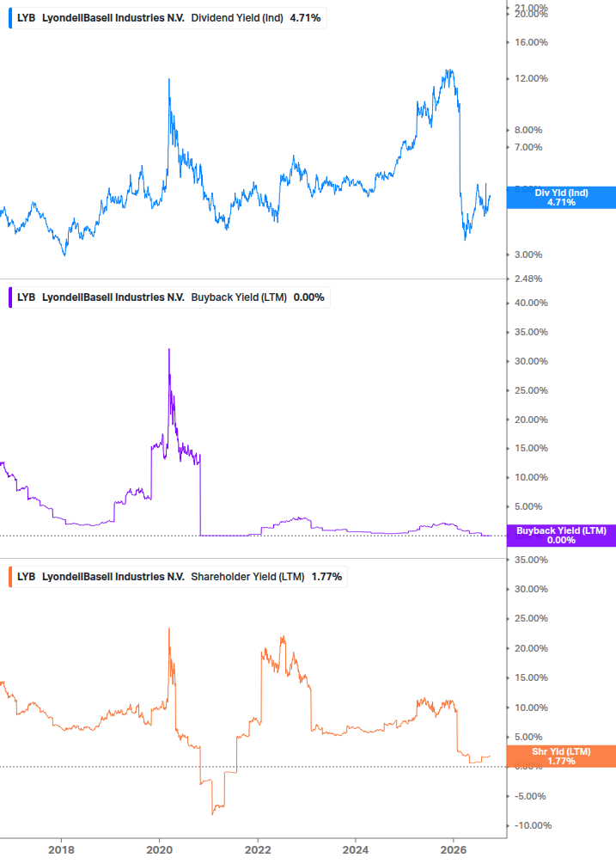Click the -10.00% tick on shareholder yield axis
Screen dimensions: 616x864
click(533, 825)
